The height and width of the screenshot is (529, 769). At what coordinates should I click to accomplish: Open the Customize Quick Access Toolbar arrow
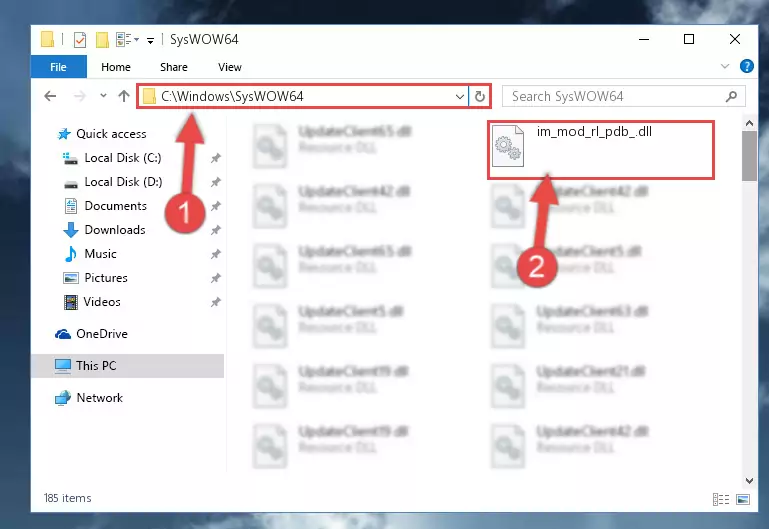coord(151,40)
